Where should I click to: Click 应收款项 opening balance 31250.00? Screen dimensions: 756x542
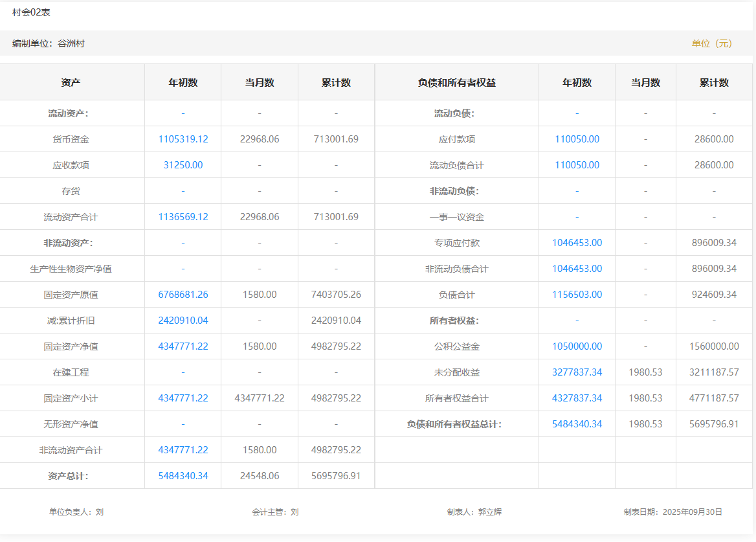(x=183, y=165)
